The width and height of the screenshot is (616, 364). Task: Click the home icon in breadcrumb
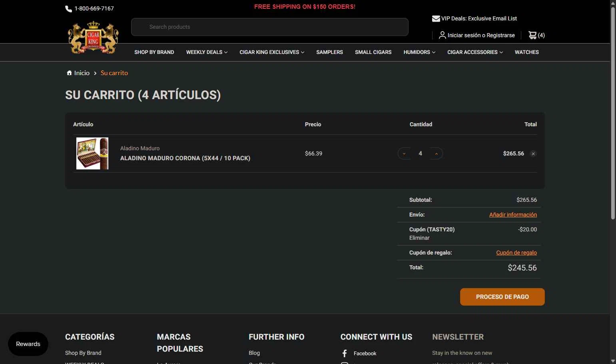point(69,73)
